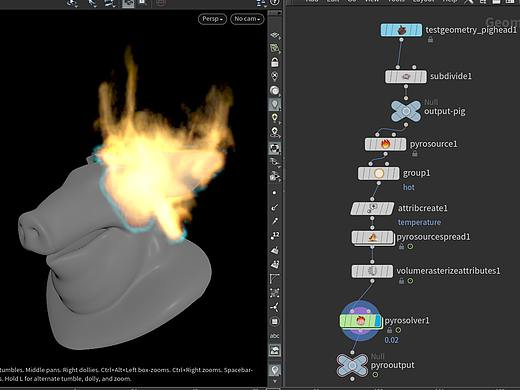Viewport: 520px width, 390px height.
Task: Click the highlighted image icon below abc
Action: point(275,350)
